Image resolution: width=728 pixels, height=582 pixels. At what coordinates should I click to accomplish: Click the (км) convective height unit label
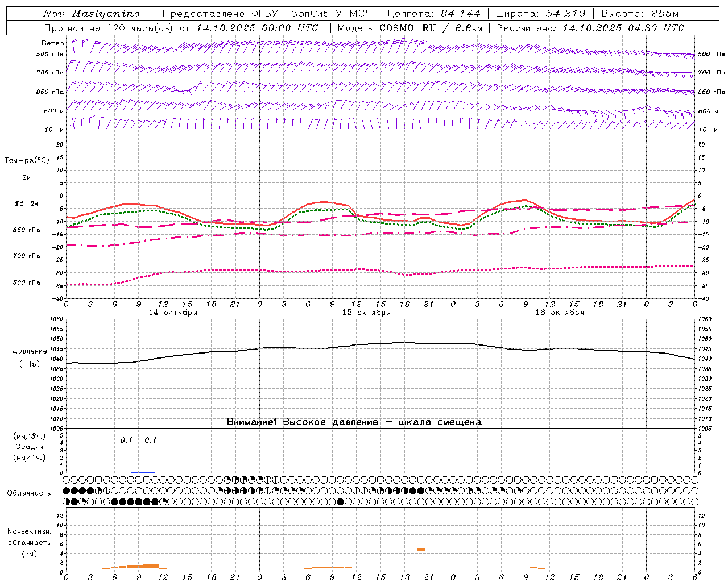coord(29,554)
